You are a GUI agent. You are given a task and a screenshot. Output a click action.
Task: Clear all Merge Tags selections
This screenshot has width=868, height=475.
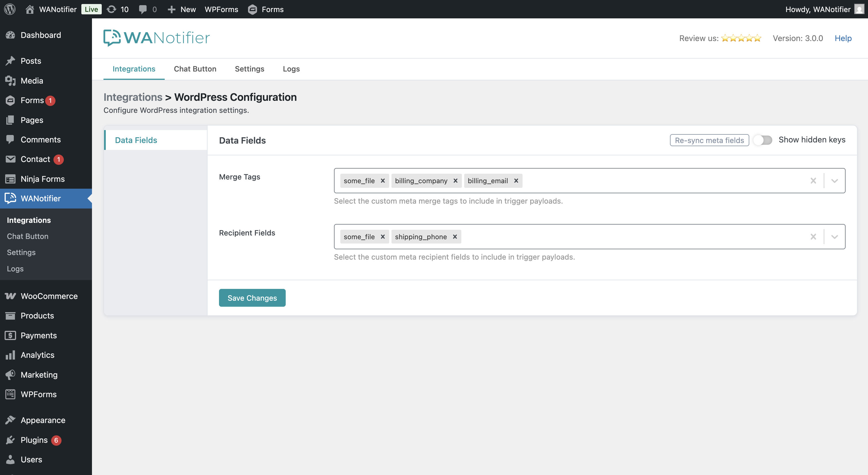813,181
